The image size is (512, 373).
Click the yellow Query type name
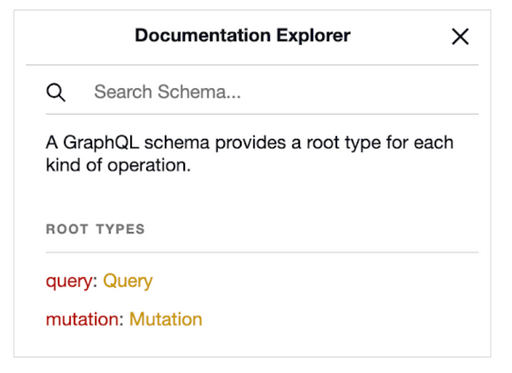(x=128, y=281)
